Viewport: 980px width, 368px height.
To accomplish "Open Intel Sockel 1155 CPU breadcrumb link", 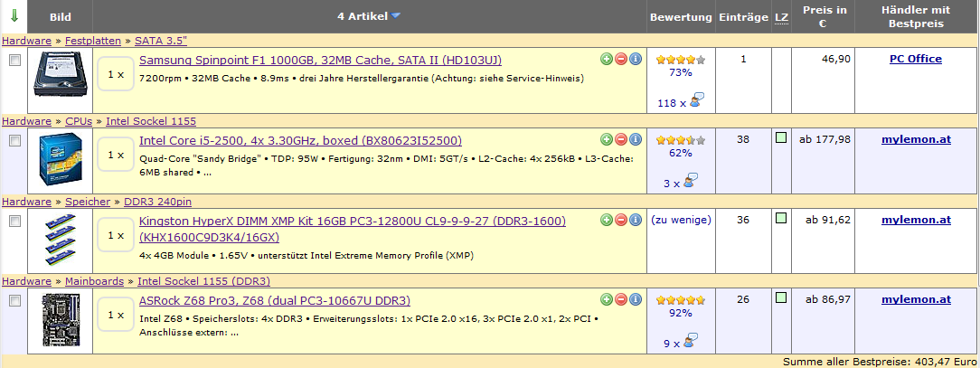I will (x=151, y=120).
